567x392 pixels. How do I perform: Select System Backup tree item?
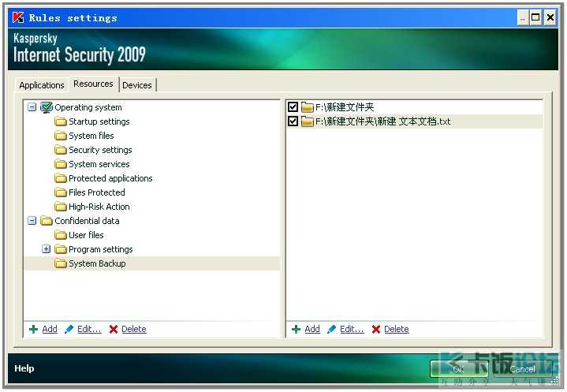(97, 263)
